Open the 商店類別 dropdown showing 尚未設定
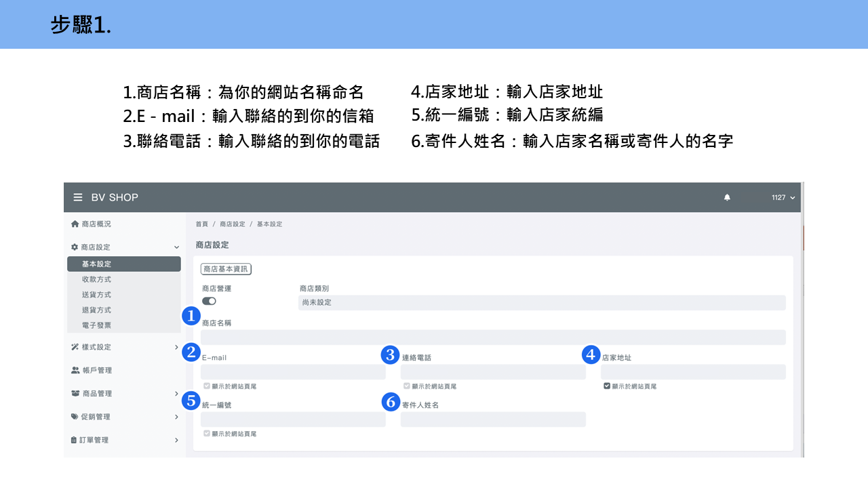The width and height of the screenshot is (868, 488). tap(542, 302)
